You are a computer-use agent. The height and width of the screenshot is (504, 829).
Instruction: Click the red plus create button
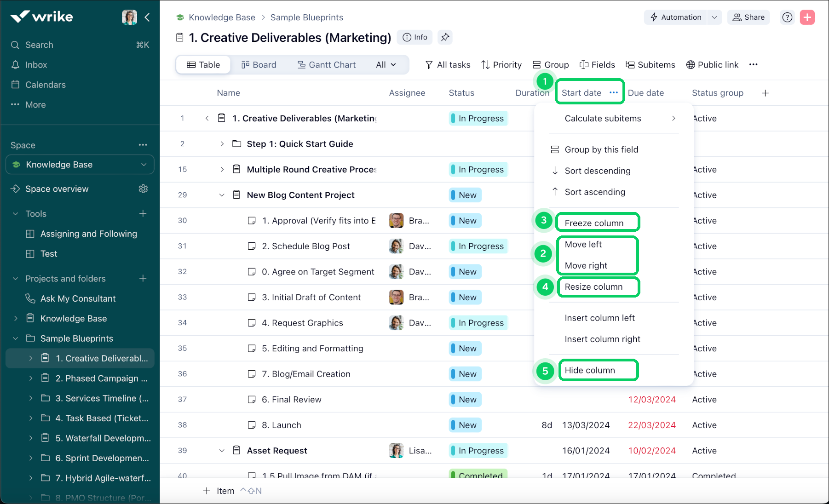tap(807, 17)
